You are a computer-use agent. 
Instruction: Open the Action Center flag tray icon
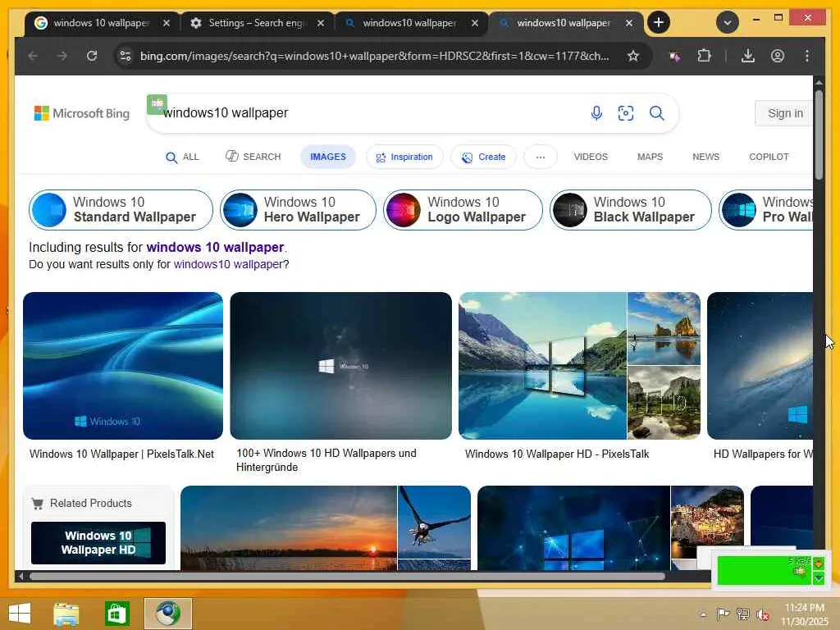[x=724, y=614]
